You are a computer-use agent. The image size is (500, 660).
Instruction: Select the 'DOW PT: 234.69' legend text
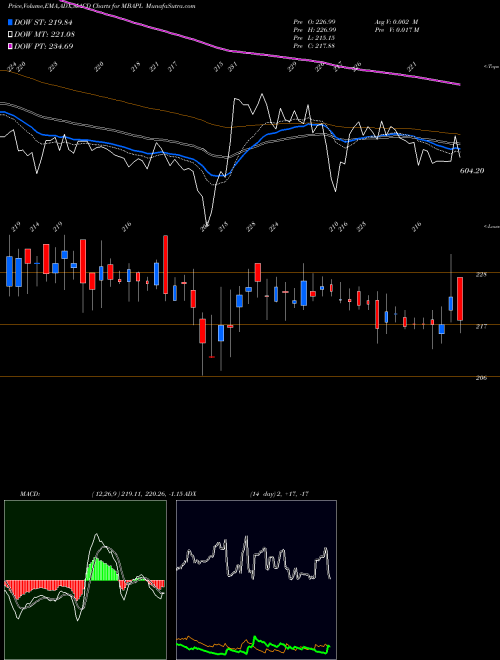(x=43, y=46)
